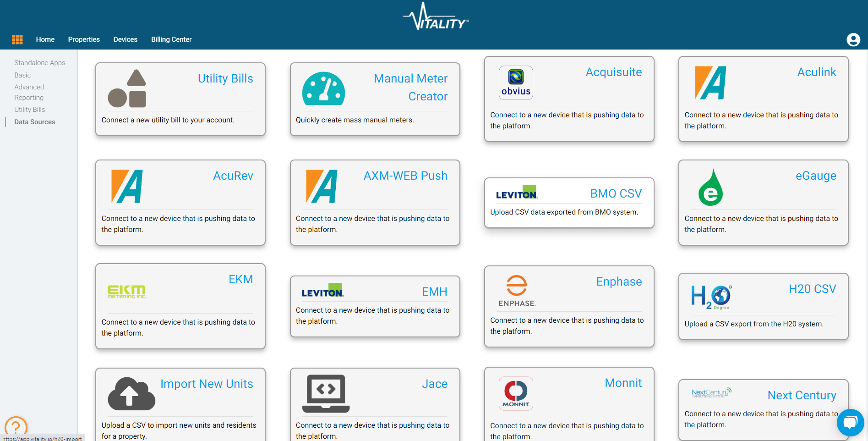
Task: Open the EKM title link
Action: pyautogui.click(x=241, y=279)
